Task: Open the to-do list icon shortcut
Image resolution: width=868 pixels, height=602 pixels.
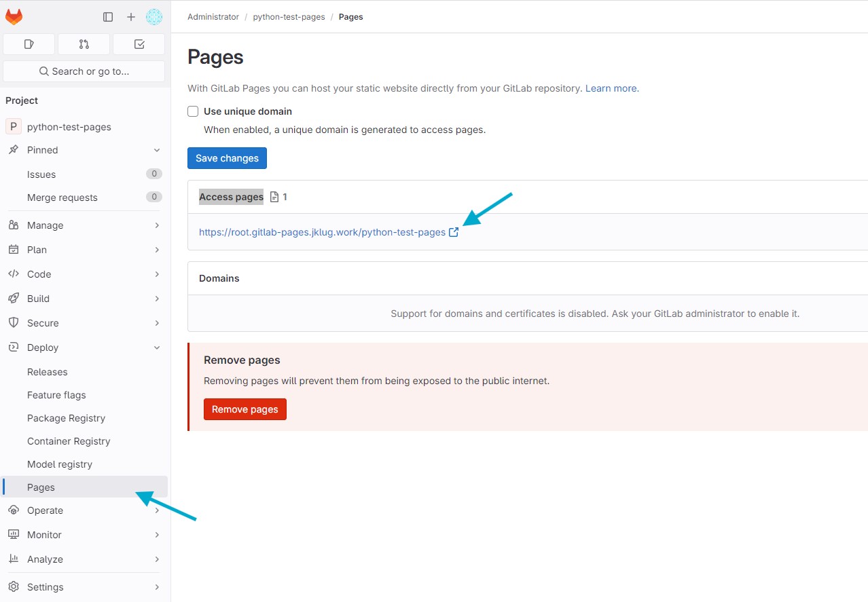Action: 139,44
